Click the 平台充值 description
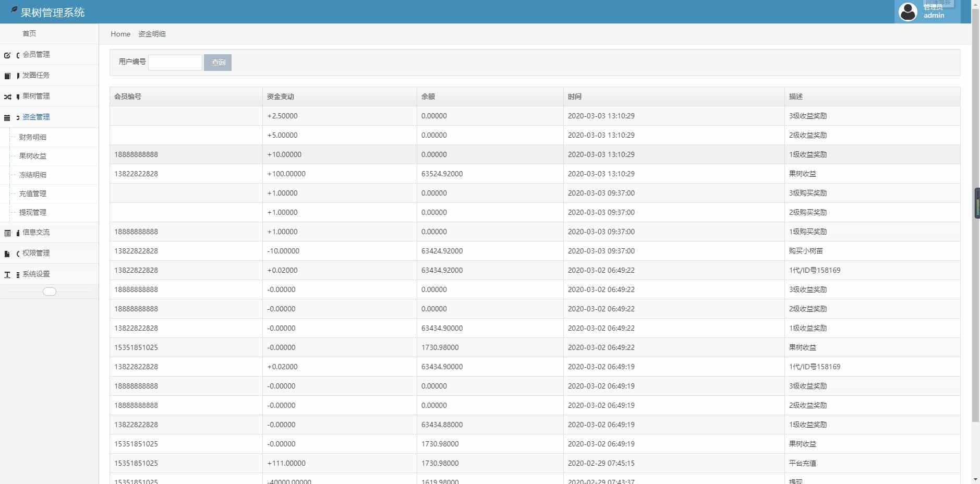 click(x=803, y=463)
